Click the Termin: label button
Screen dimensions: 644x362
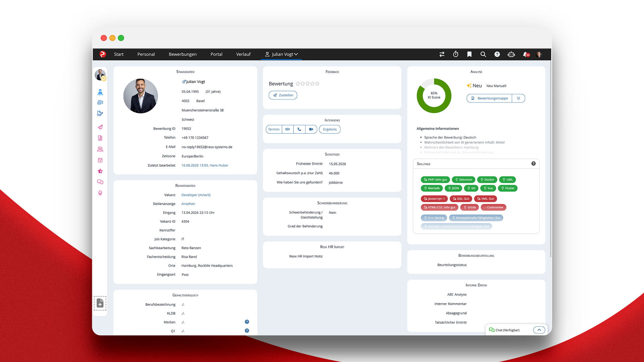click(274, 129)
